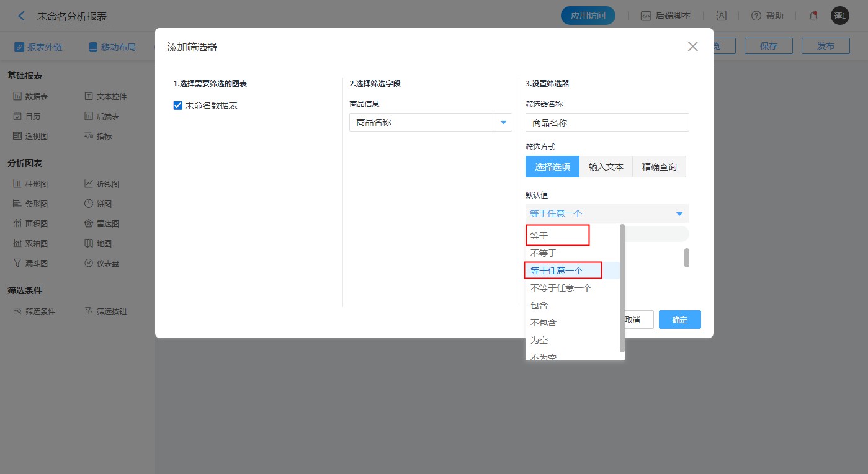Uncheck the 未命名数据表 checkbox

point(178,105)
